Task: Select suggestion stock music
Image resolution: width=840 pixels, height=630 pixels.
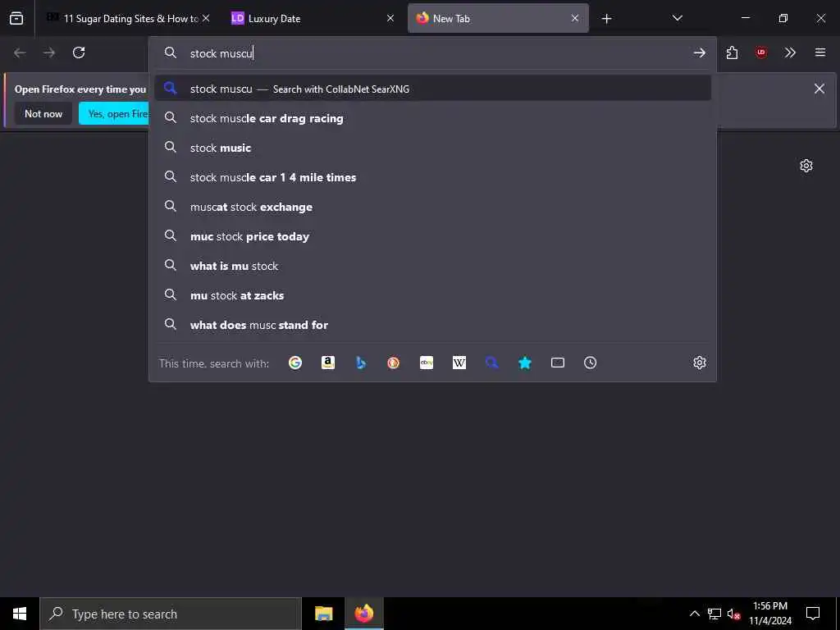Action: click(x=433, y=148)
